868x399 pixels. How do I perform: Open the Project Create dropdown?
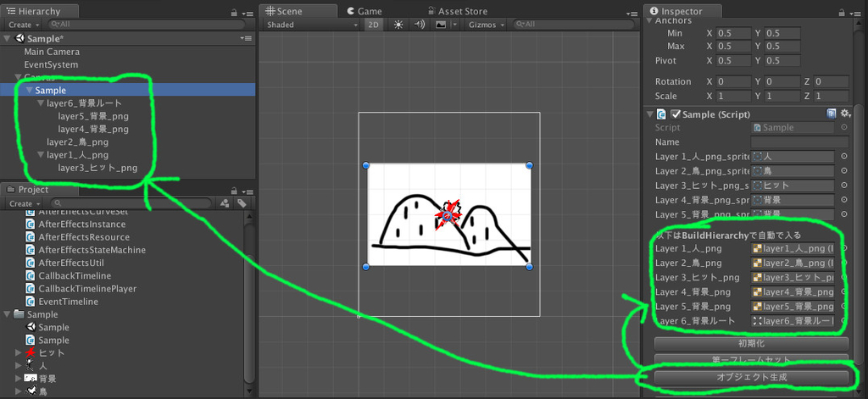24,203
